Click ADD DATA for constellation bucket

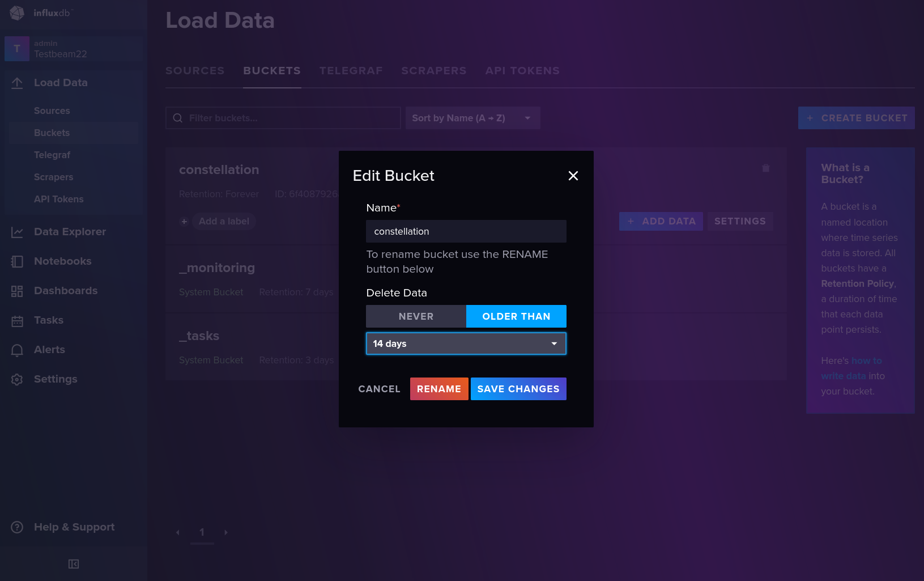pos(661,222)
